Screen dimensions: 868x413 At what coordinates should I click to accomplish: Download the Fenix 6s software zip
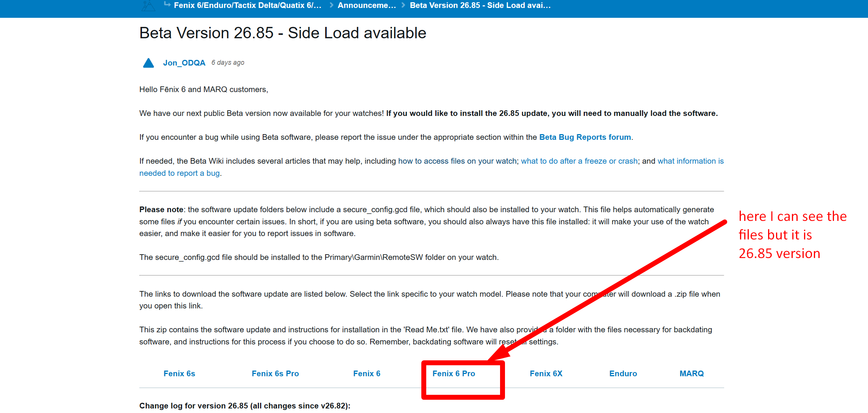click(179, 374)
